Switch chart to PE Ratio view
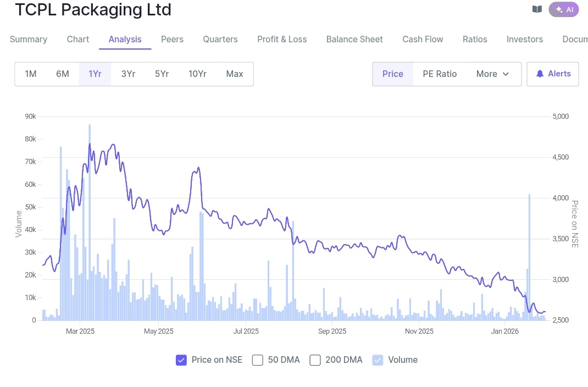 tap(440, 74)
